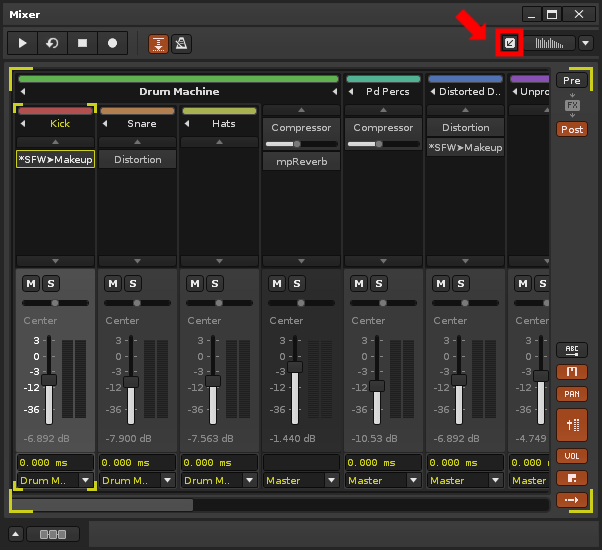Screen dimensions: 602x550
Task: Start playback with the Play button
Action: click(x=23, y=43)
